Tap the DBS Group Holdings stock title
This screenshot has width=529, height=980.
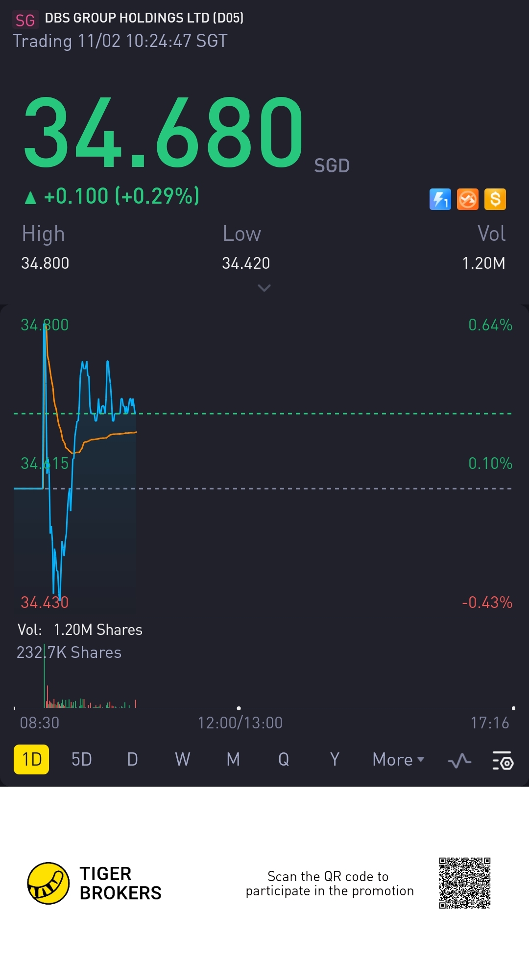click(144, 18)
